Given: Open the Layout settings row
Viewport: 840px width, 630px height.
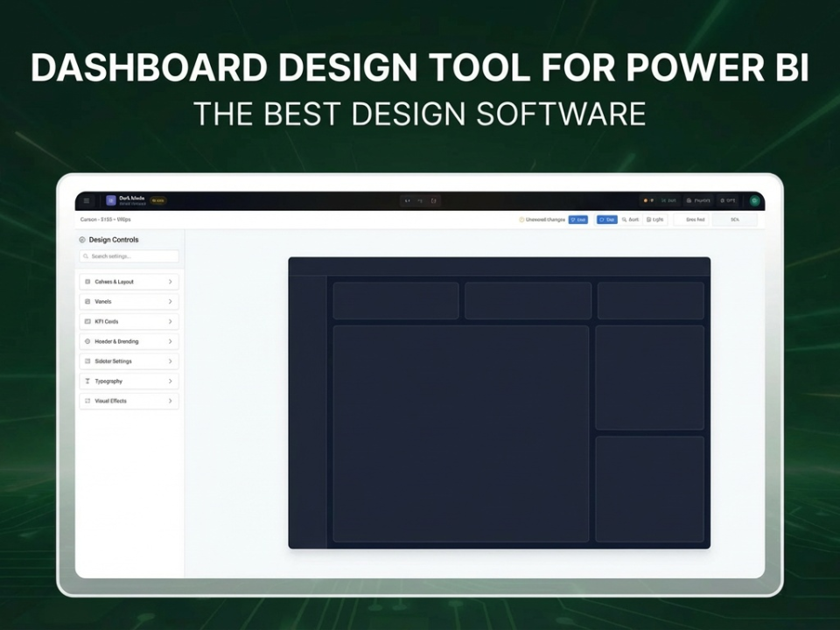Looking at the screenshot, I should point(129,282).
